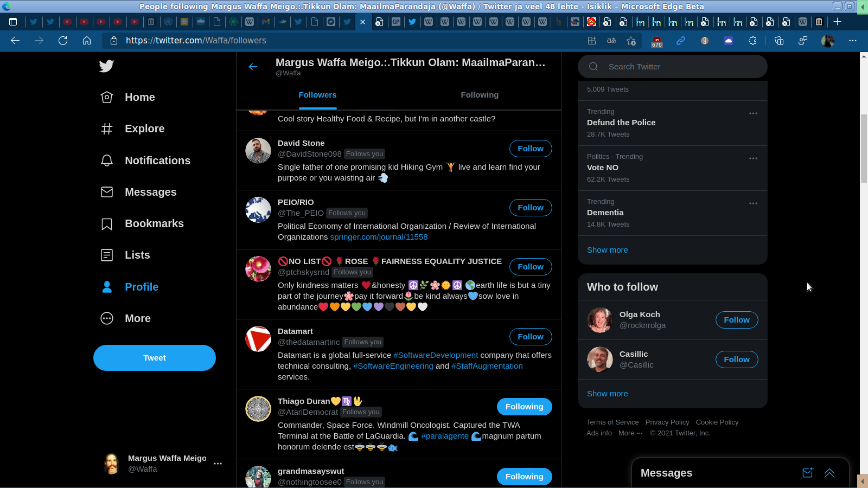This screenshot has width=868, height=488.
Task: Open Messages in the left sidebar
Action: [x=139, y=192]
